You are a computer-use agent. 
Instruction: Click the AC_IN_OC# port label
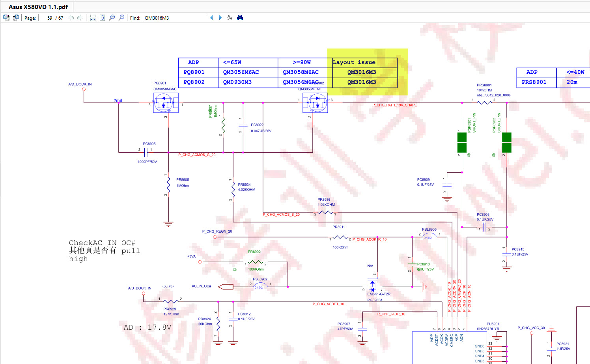click(x=201, y=286)
